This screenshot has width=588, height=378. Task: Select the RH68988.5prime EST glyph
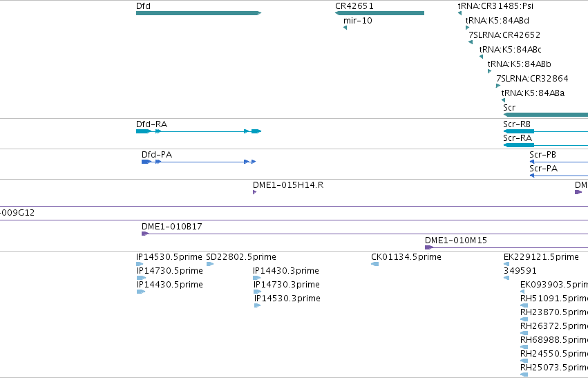pyautogui.click(x=524, y=348)
